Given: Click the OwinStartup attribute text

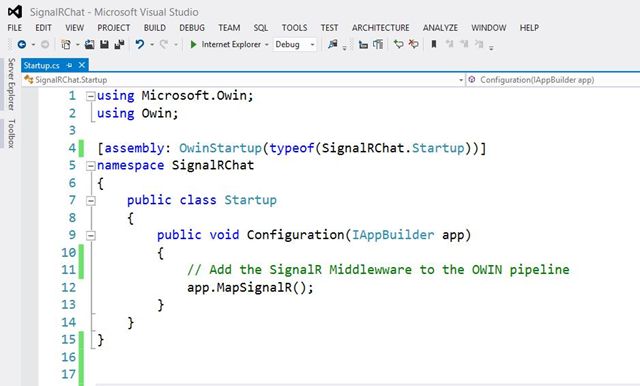Looking at the screenshot, I should tap(220, 148).
